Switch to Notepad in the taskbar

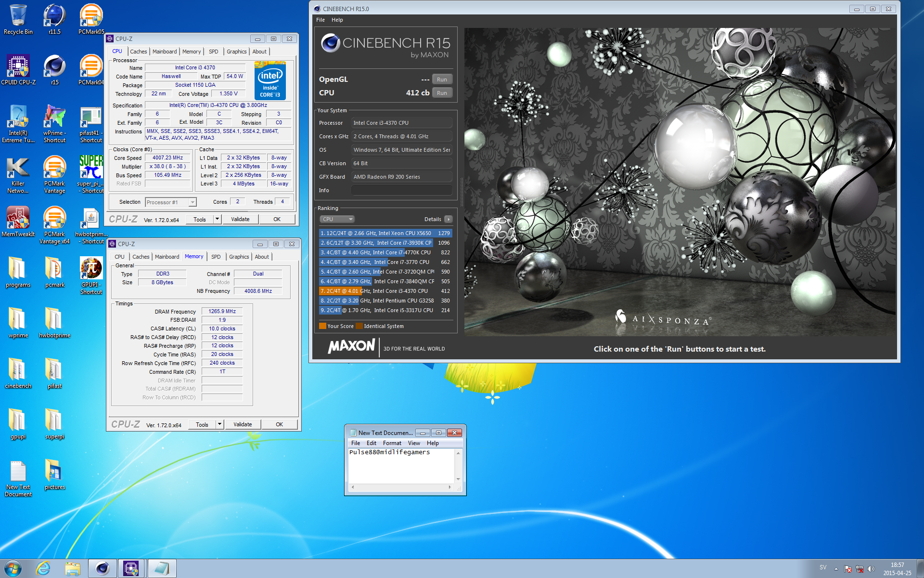click(162, 568)
